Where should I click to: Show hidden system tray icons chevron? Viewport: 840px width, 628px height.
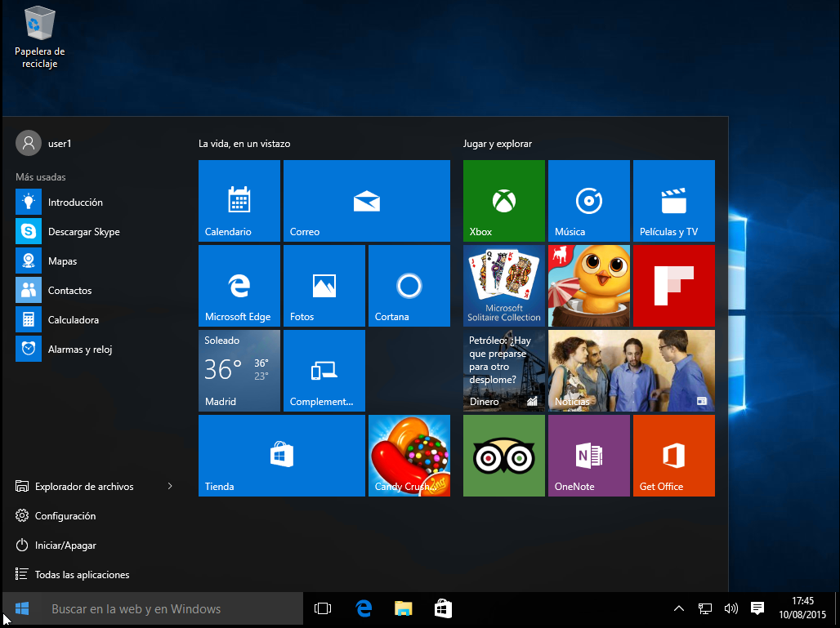pyautogui.click(x=678, y=608)
